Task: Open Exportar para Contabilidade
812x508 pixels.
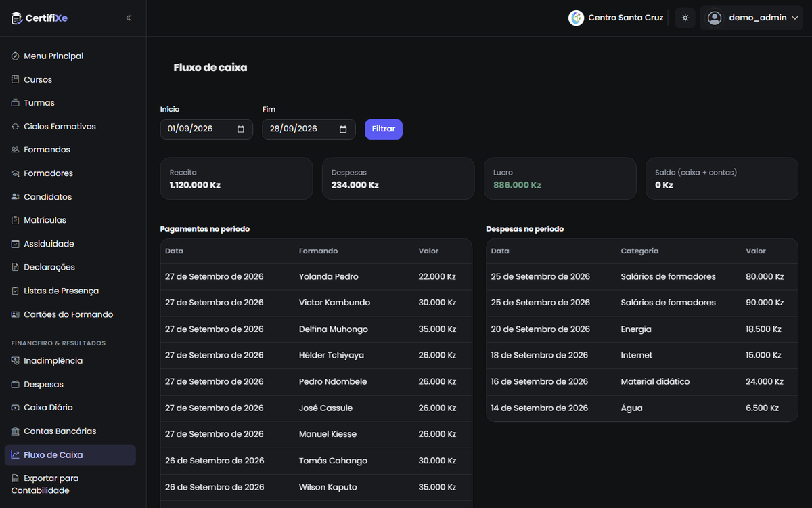Action: coord(70,484)
